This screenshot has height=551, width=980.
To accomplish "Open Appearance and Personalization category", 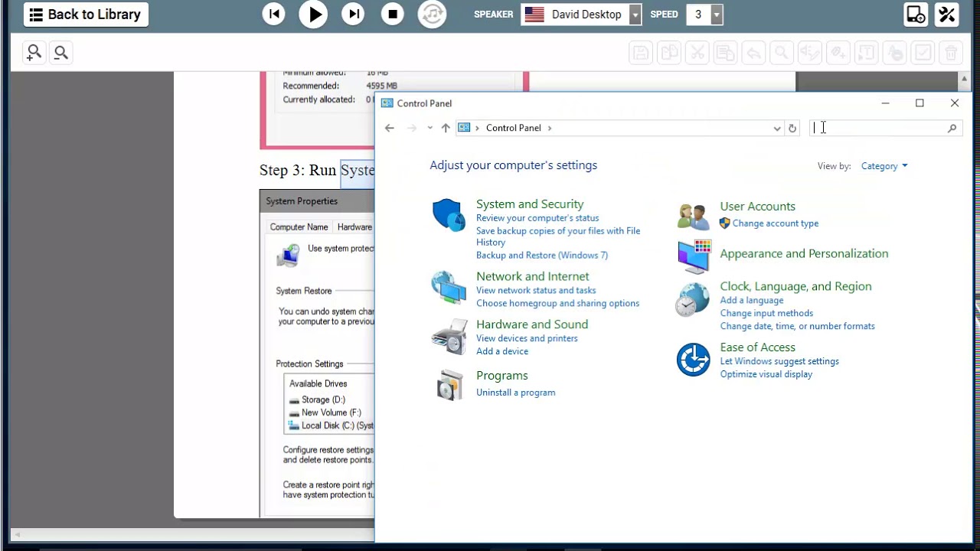I will [804, 254].
